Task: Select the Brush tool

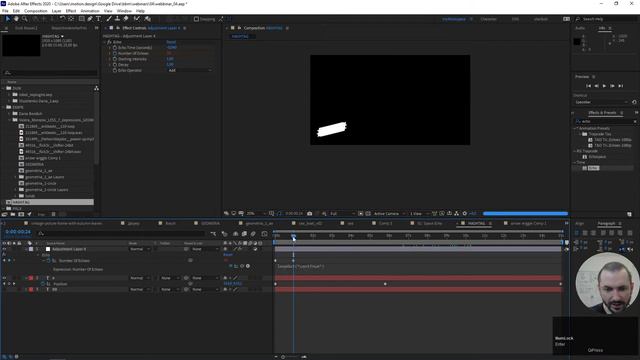Action: click(109, 19)
